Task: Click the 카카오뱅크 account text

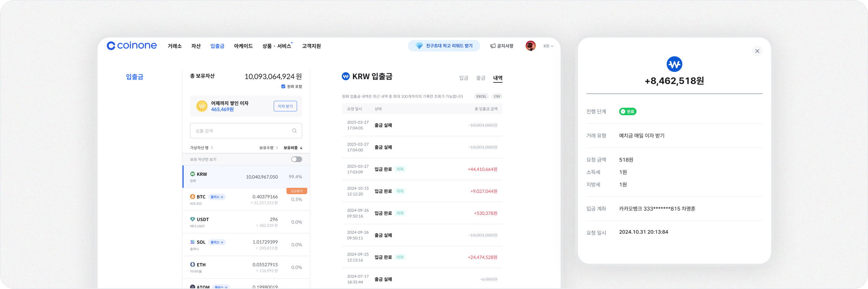Action: [657, 208]
